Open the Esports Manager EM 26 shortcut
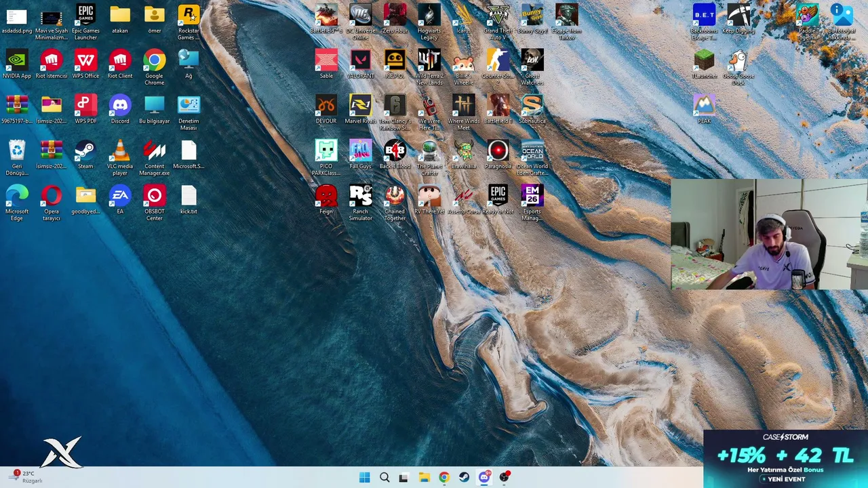 pyautogui.click(x=532, y=203)
